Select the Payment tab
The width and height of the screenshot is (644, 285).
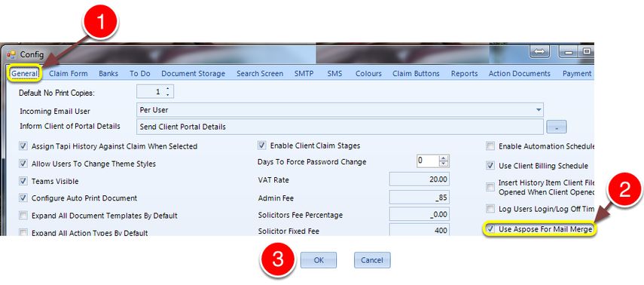pos(577,74)
